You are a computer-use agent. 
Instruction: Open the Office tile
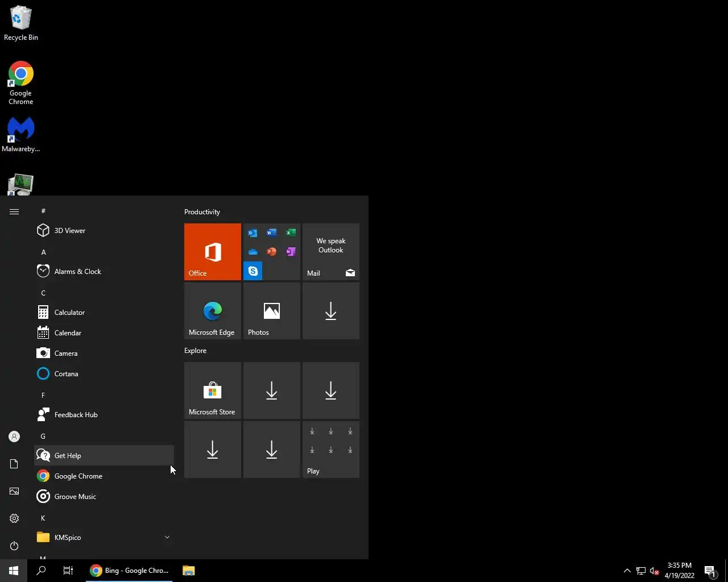tap(213, 252)
